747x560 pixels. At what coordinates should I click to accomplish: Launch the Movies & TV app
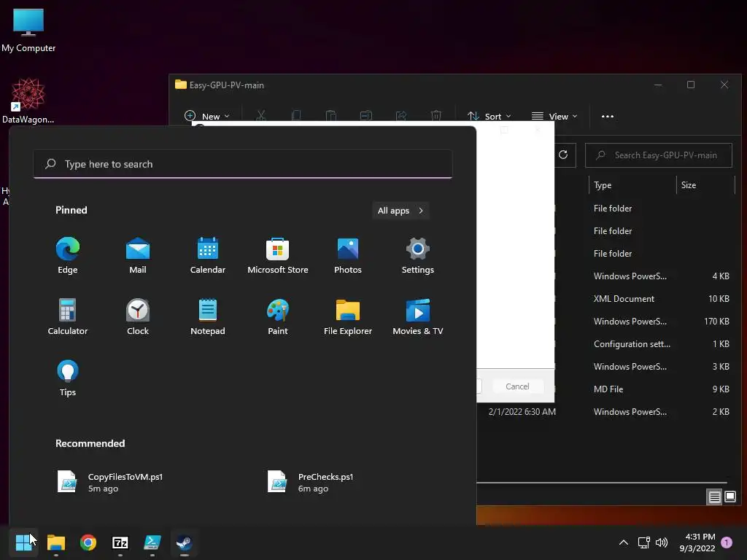coord(418,316)
